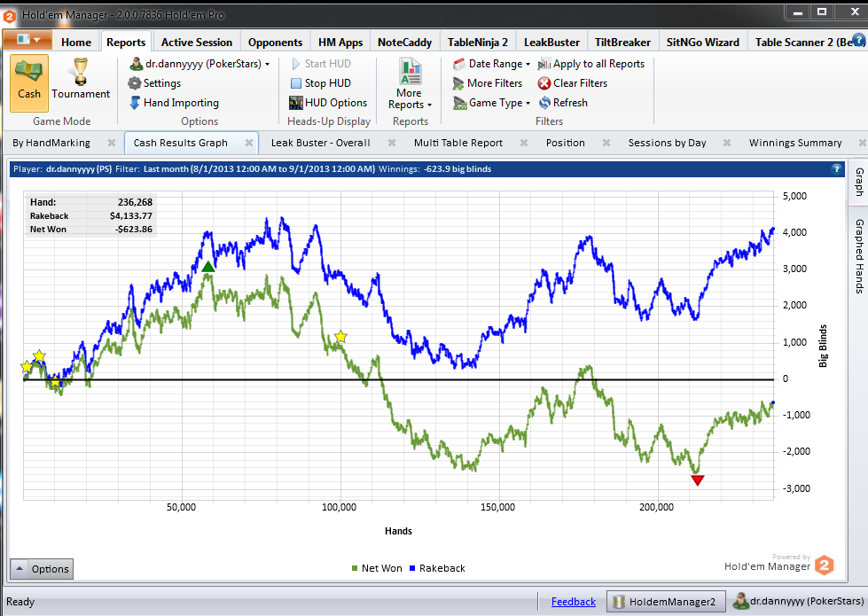Open TableNinja 2 tab

pos(478,42)
